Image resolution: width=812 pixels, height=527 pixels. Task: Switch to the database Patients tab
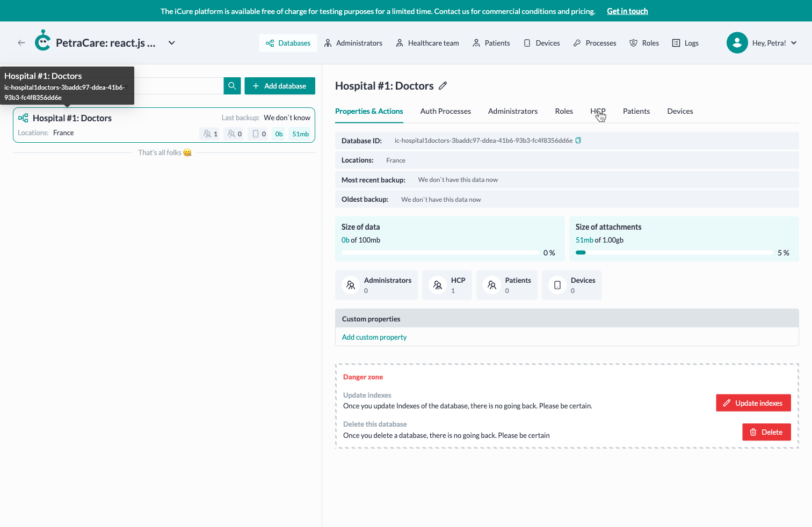(x=636, y=111)
